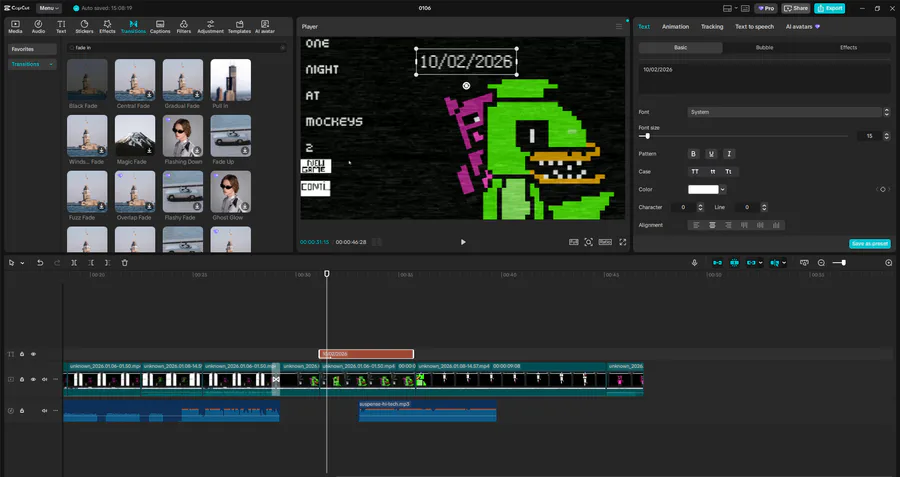The height and width of the screenshot is (477, 900).
Task: Switch to the Text to speech tab
Action: pos(754,26)
